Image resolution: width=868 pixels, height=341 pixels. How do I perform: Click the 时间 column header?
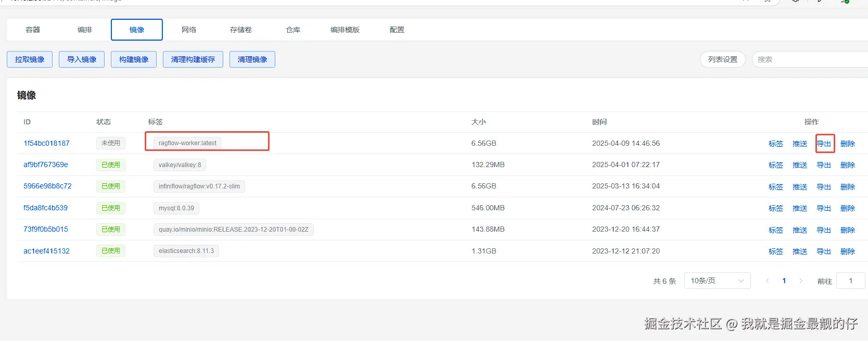tap(599, 122)
